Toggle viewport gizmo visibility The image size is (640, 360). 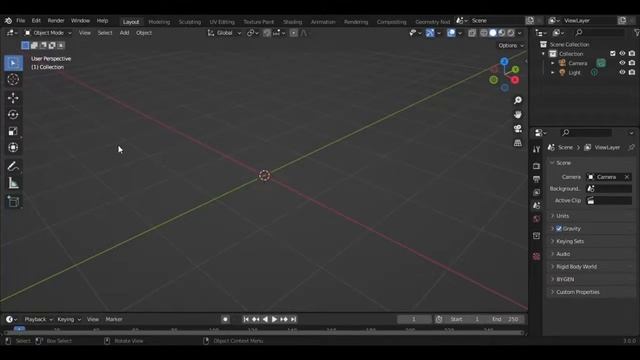click(x=429, y=33)
